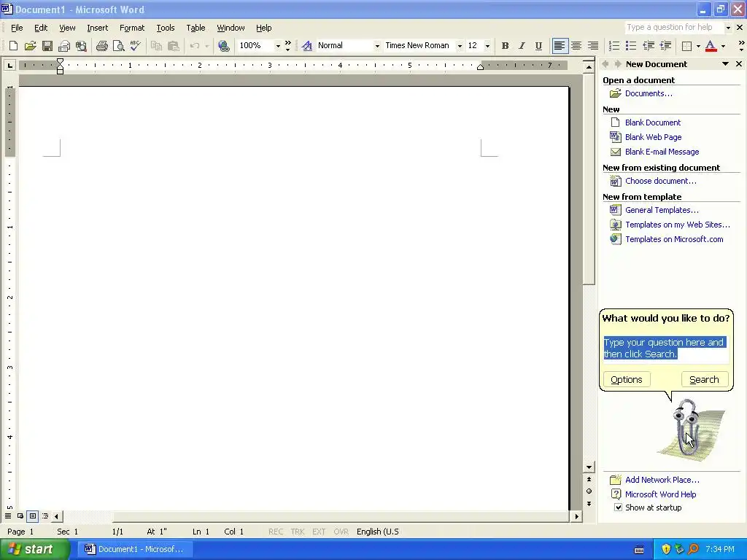Open the Times New Roman font dropdown
Screen dimensions: 747x560
click(460, 46)
